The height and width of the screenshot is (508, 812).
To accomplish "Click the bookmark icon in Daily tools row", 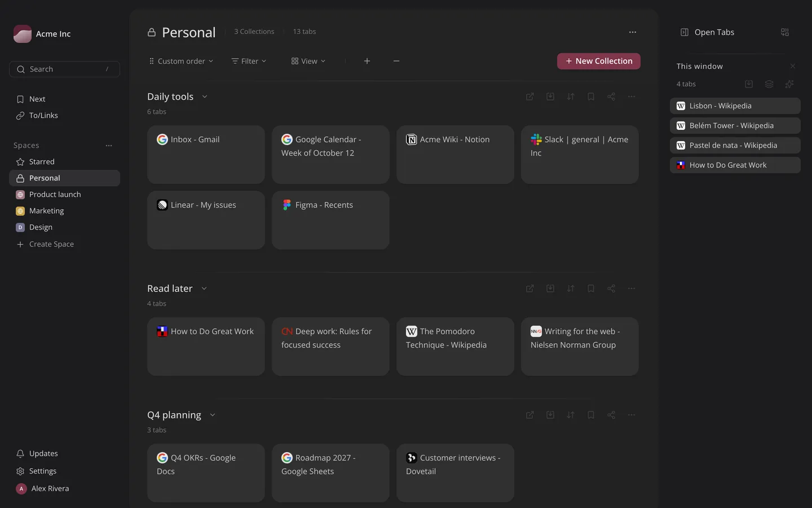I will [591, 97].
